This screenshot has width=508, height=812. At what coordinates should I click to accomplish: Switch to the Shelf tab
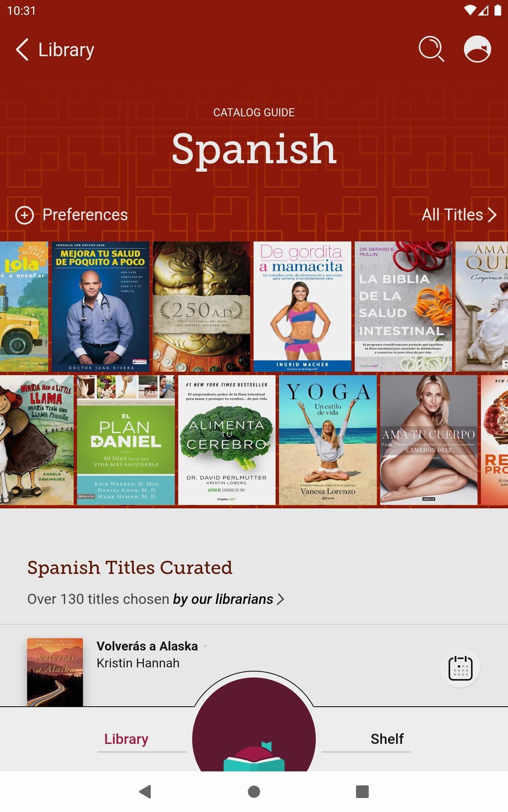387,739
